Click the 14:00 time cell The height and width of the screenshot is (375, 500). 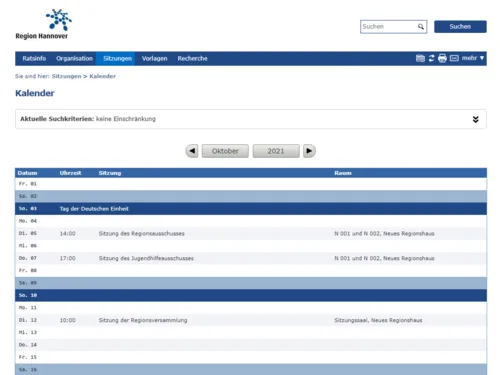coord(67,234)
